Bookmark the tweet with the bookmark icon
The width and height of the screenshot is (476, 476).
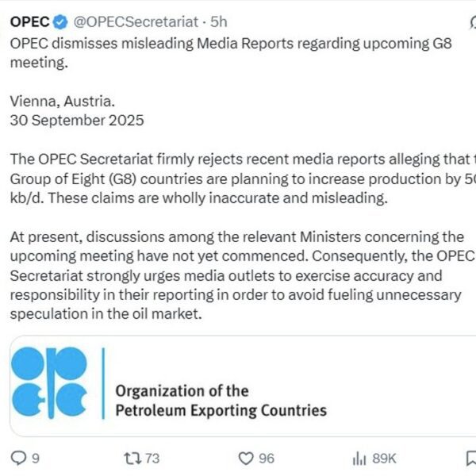pyautogui.click(x=470, y=458)
